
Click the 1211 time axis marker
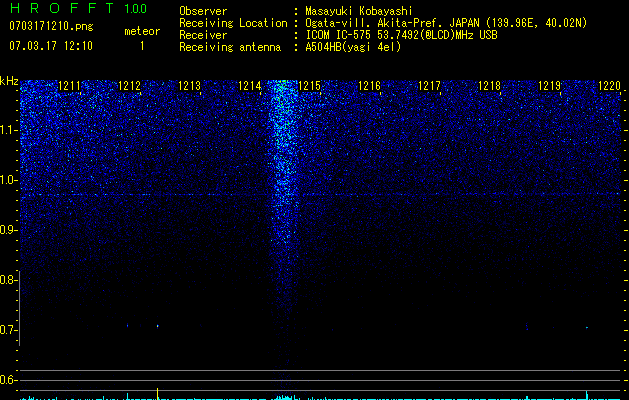(69, 86)
